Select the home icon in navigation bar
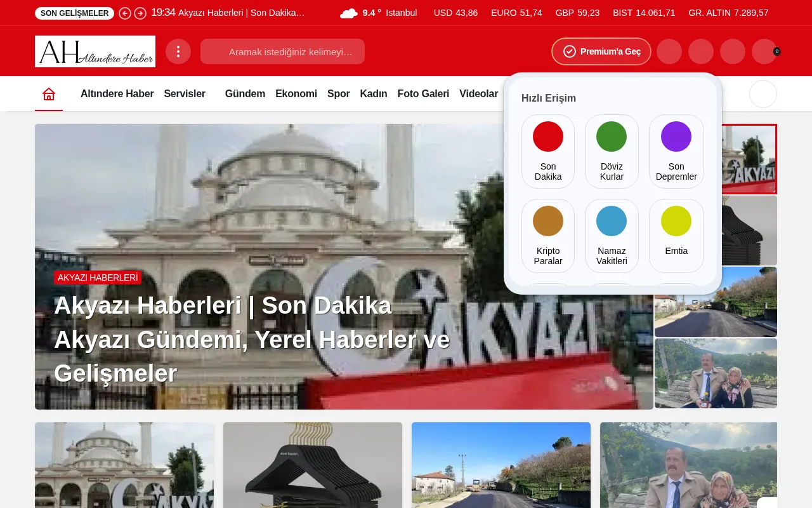This screenshot has height=508, width=812. pyautogui.click(x=49, y=93)
